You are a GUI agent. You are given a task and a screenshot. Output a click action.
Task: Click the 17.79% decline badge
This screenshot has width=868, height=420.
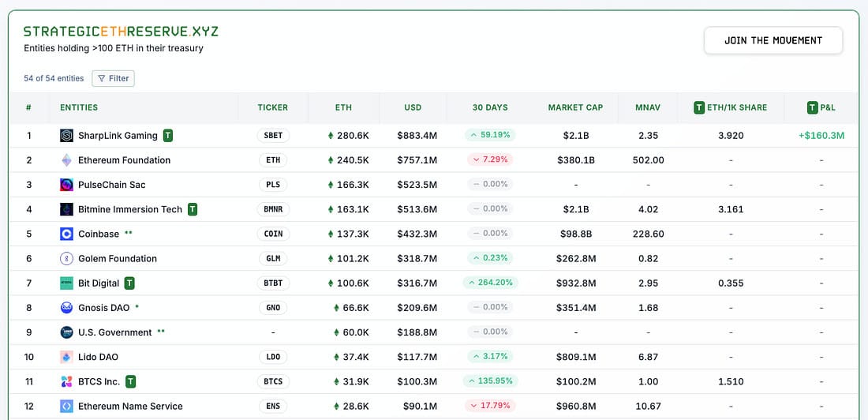[491, 406]
